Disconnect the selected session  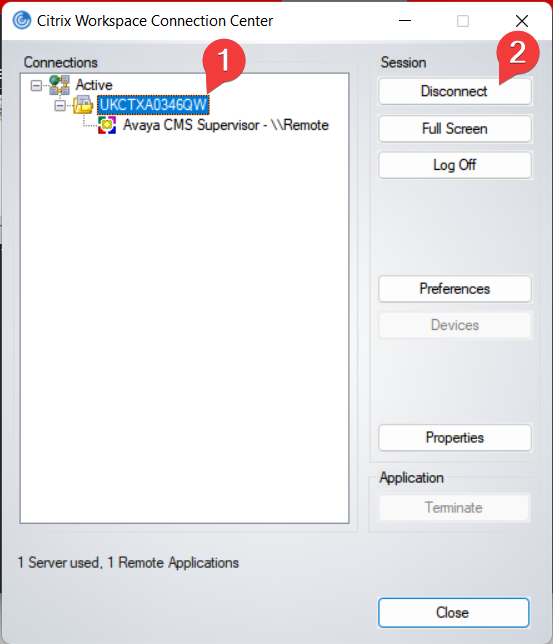point(454,91)
